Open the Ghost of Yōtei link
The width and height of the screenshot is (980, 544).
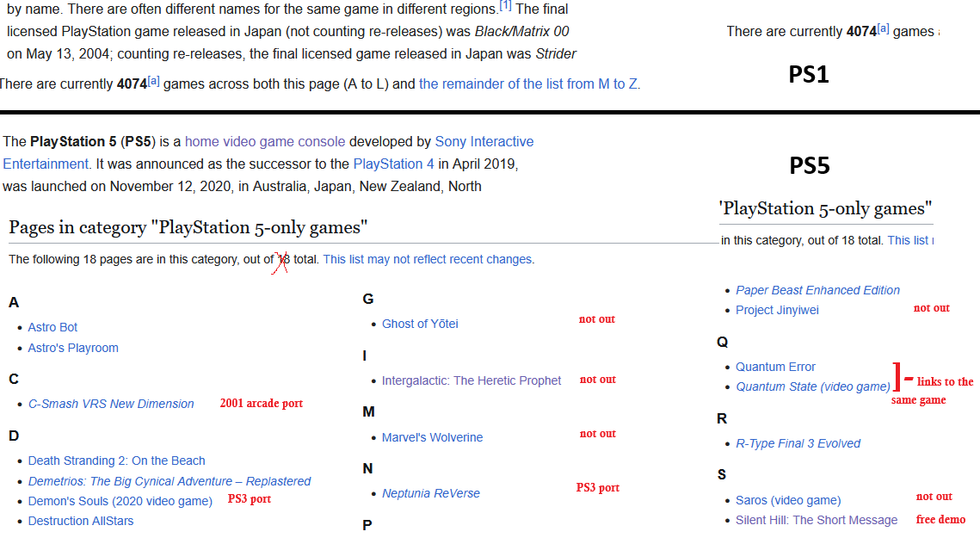[420, 324]
